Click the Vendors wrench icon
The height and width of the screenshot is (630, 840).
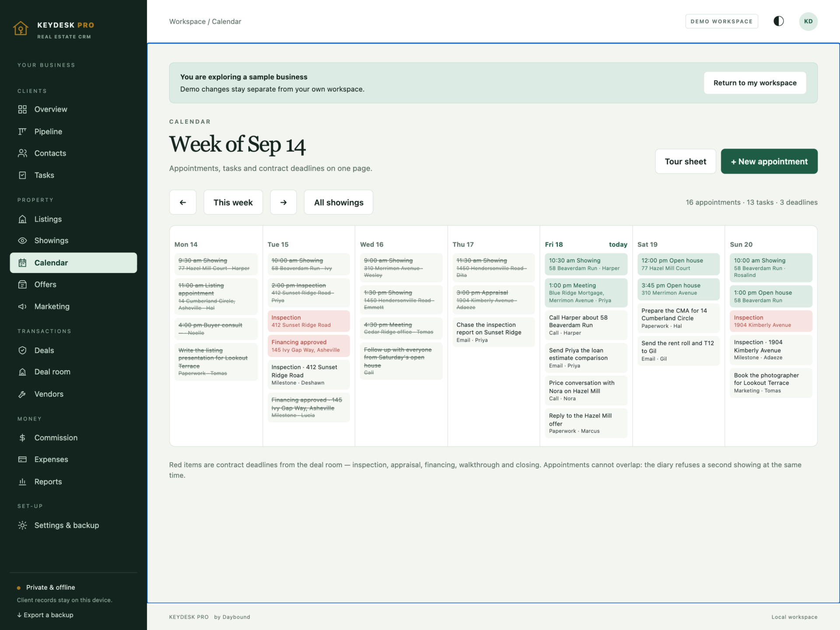click(x=22, y=394)
